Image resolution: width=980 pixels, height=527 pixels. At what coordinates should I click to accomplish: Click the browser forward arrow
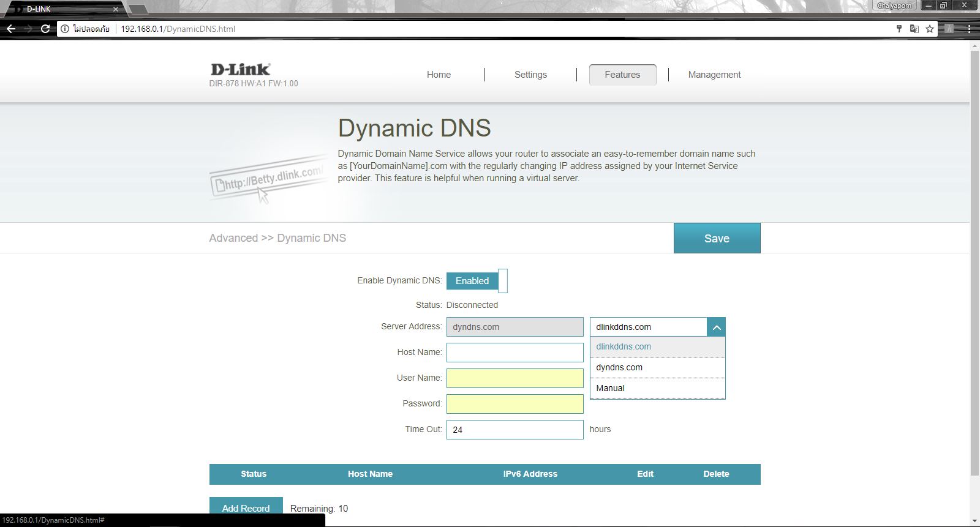[x=28, y=29]
